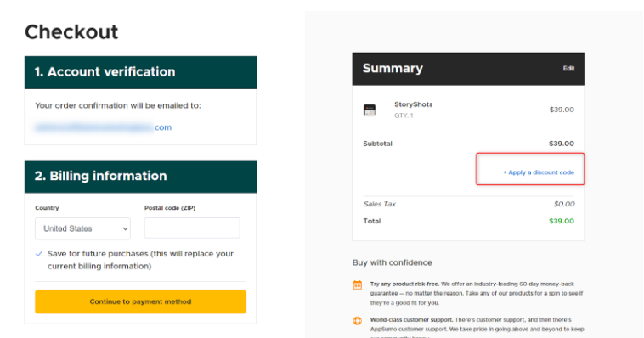644x338 pixels.
Task: Click the 2. Billing information header
Action: [x=140, y=177]
